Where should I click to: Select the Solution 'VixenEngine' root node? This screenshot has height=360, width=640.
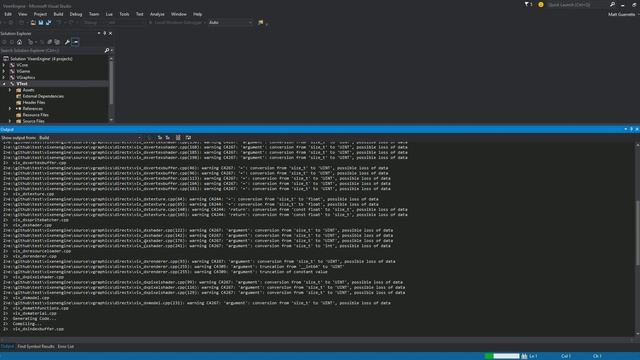click(x=41, y=59)
